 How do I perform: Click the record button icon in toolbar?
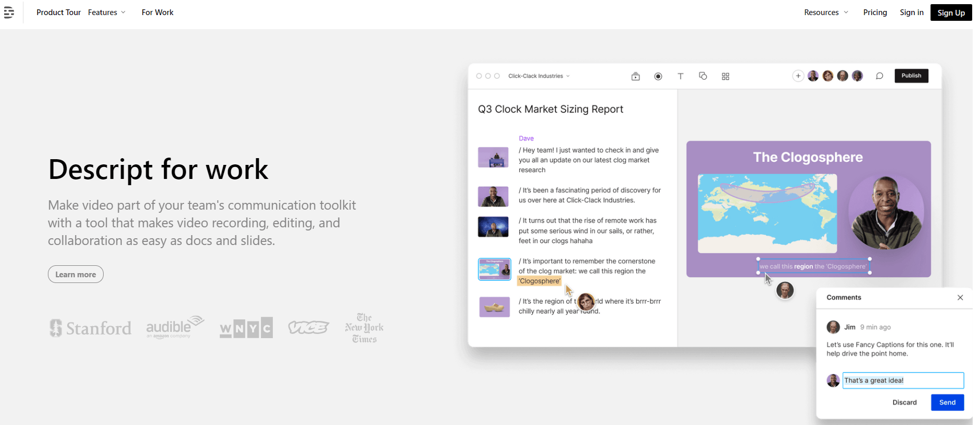pos(658,76)
